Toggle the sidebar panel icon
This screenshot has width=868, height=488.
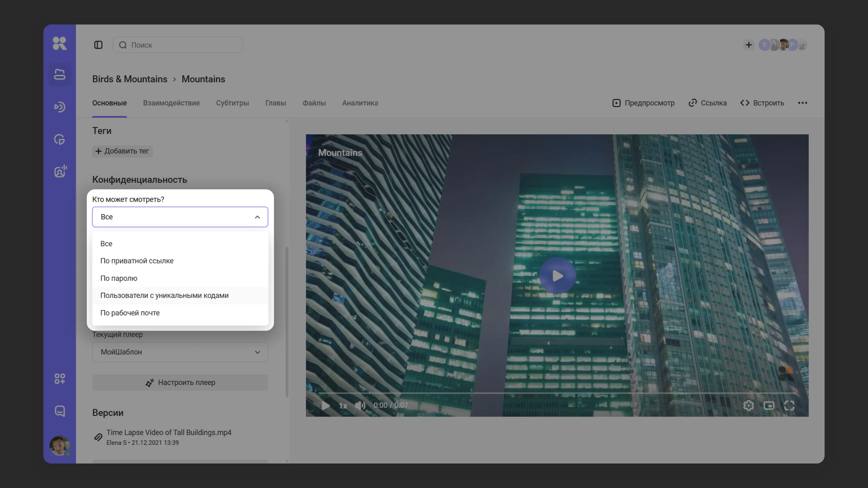click(98, 45)
